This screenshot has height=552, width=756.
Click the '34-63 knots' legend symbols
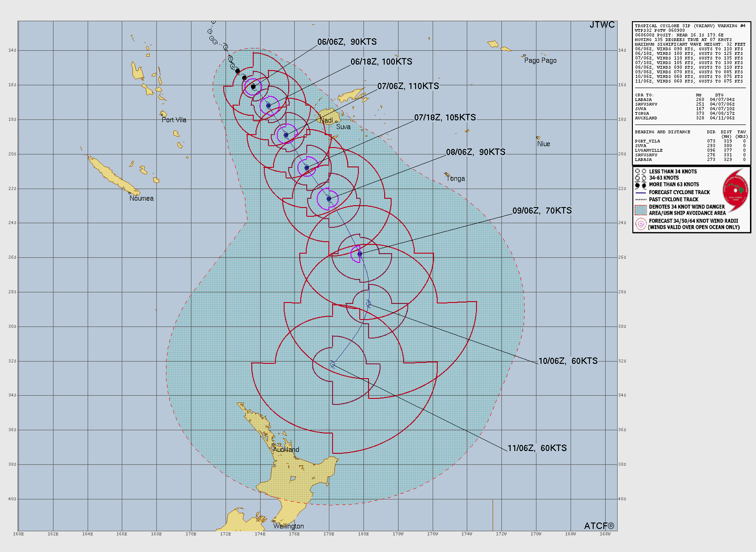point(641,178)
